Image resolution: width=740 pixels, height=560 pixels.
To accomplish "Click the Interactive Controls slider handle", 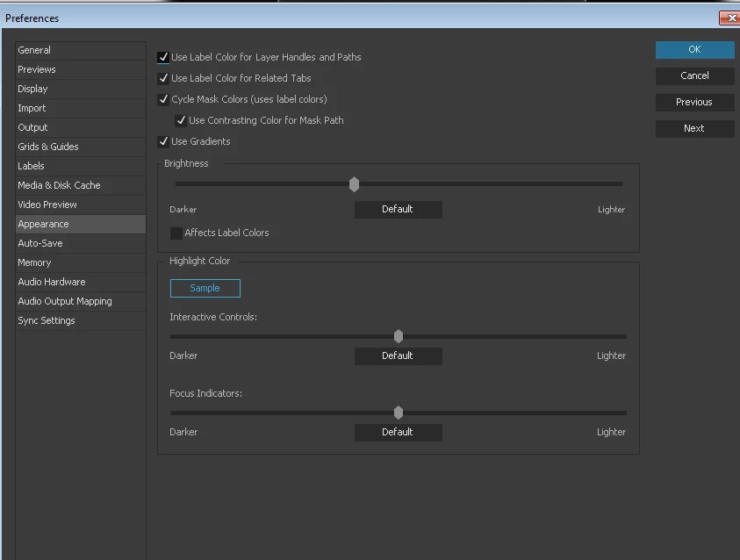I will pyautogui.click(x=399, y=336).
